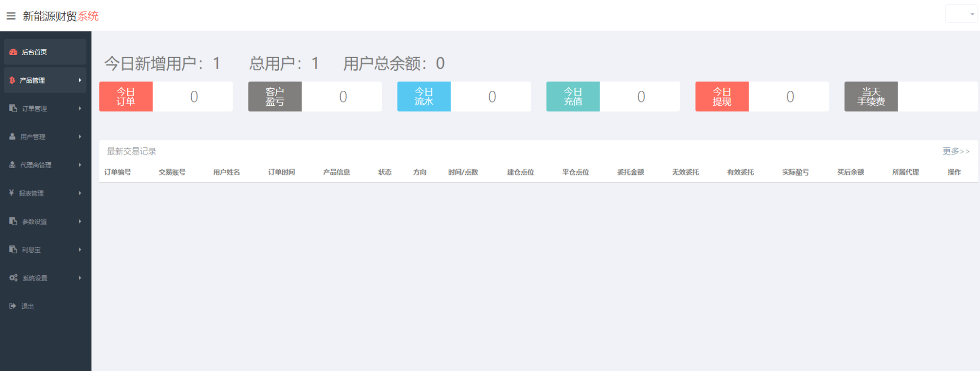The image size is (980, 371).
Task: Click the 平仓点位 column header
Action: pos(576,172)
